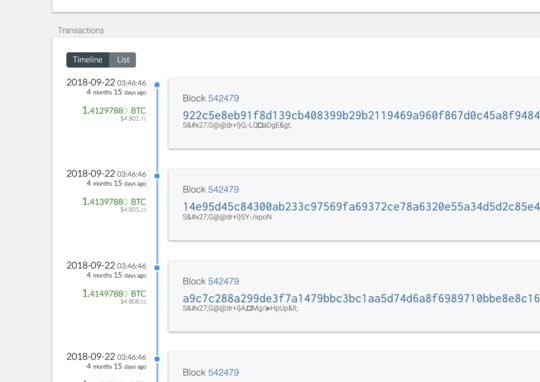This screenshot has width=540, height=382.
Task: Switch to the List view tab
Action: 123,60
